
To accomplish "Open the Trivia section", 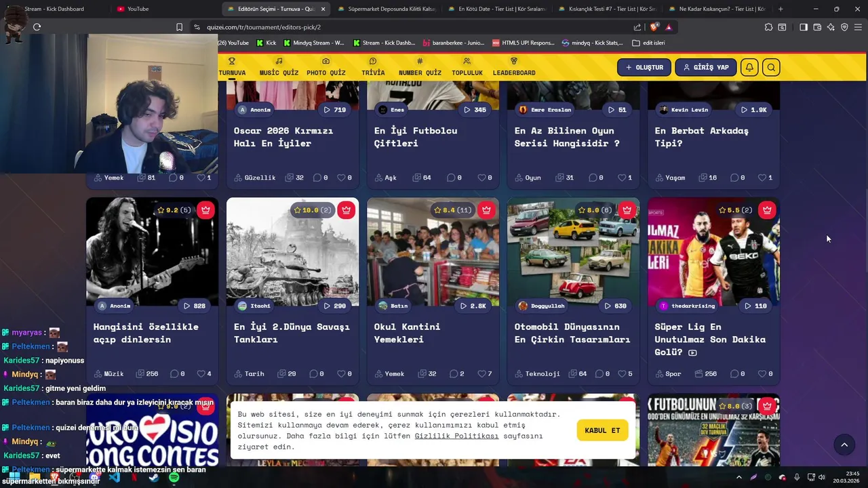I will [x=373, y=67].
